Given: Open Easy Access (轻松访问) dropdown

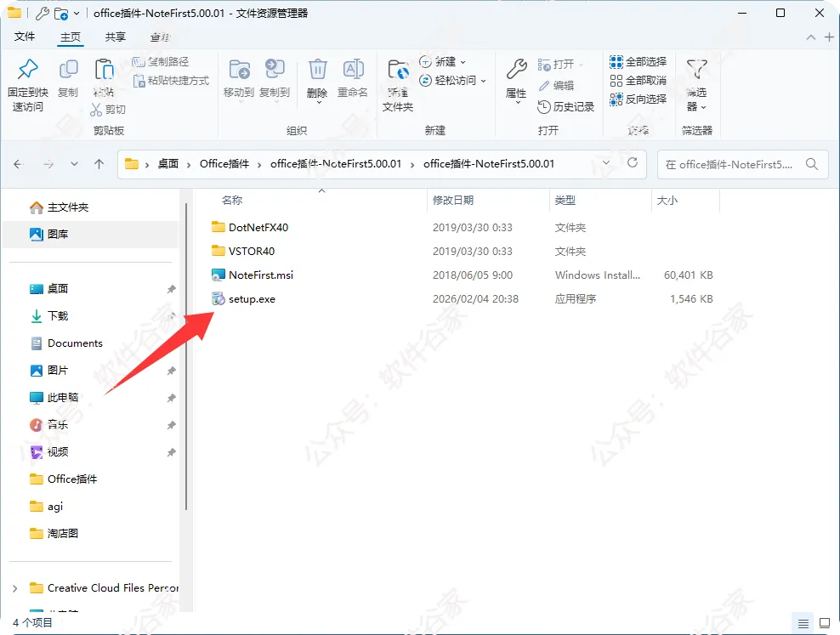Looking at the screenshot, I should (x=452, y=80).
